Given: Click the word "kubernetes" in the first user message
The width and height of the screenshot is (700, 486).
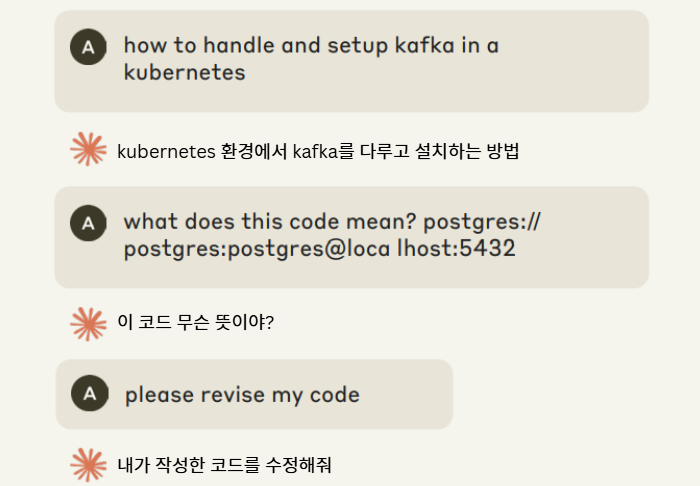Looking at the screenshot, I should pyautogui.click(x=184, y=73).
